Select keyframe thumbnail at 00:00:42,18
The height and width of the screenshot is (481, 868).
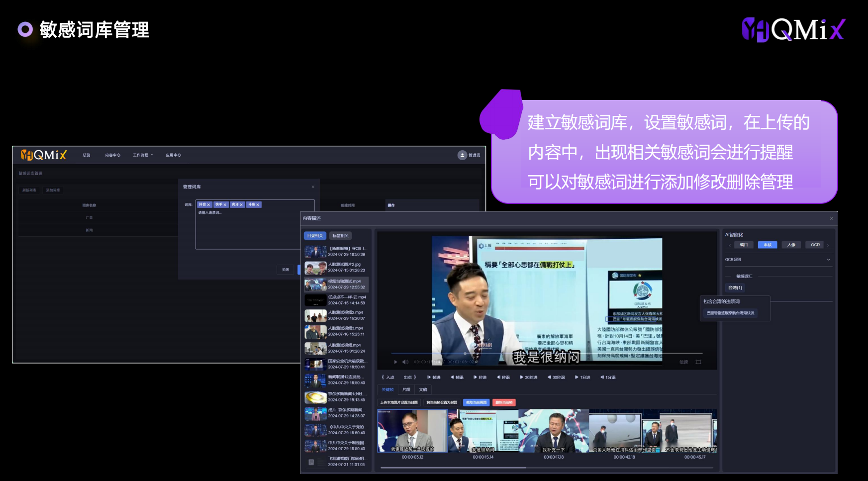tap(624, 431)
